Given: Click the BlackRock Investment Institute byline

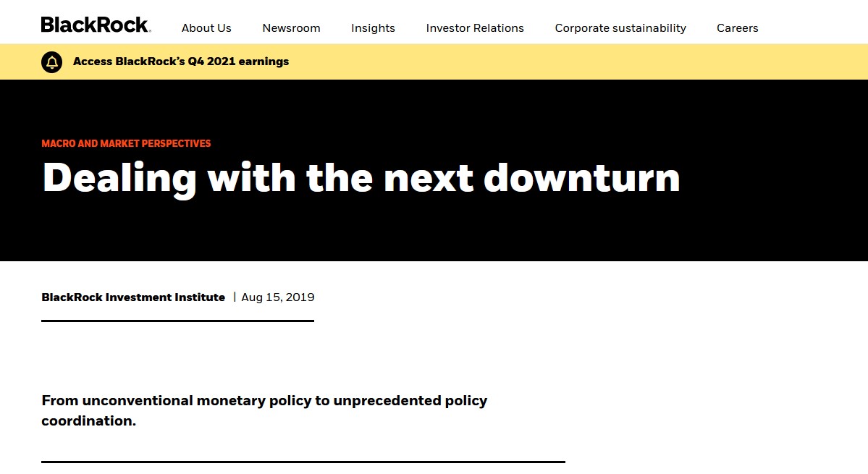Looking at the screenshot, I should [133, 297].
